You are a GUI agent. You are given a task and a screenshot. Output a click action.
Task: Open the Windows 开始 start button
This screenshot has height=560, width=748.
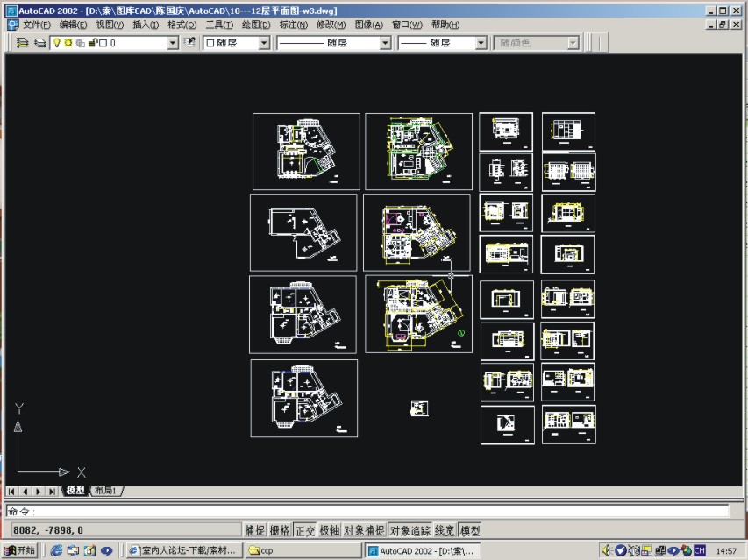[x=19, y=550]
